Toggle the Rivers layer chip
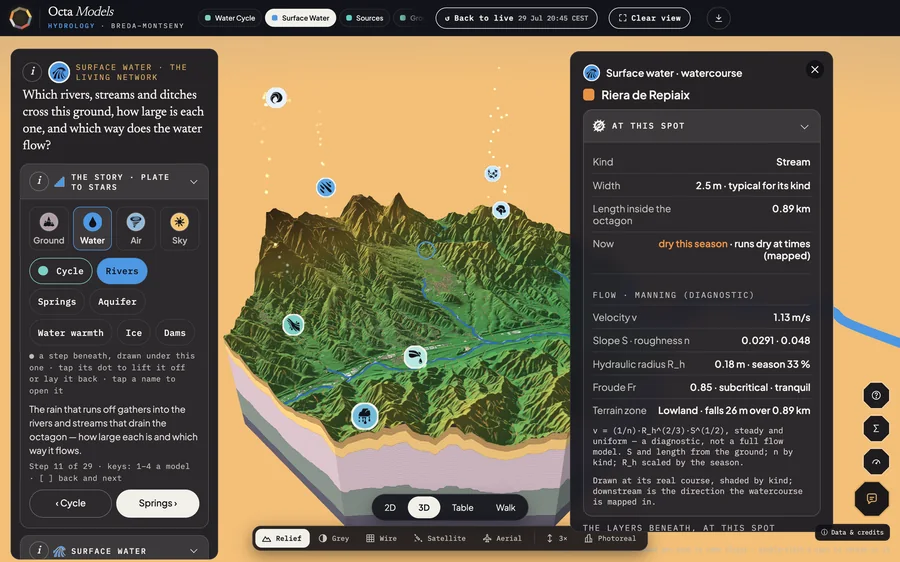 pyautogui.click(x=122, y=271)
